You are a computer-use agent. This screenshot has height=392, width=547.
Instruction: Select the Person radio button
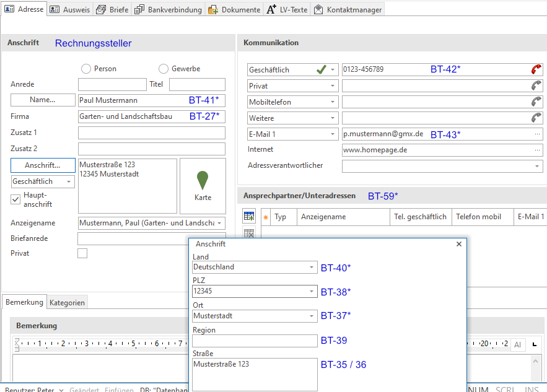86,69
